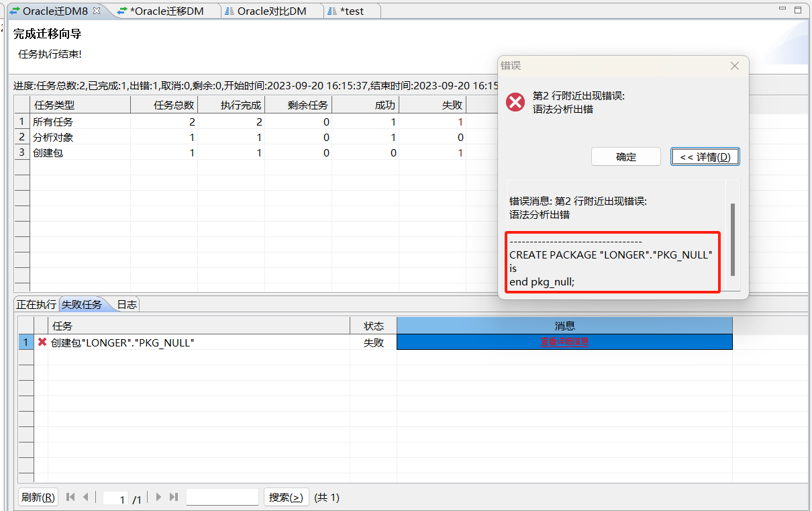Screen dimensions: 812x511
Task: Switch to the 失败任务 tab
Action: 81,304
